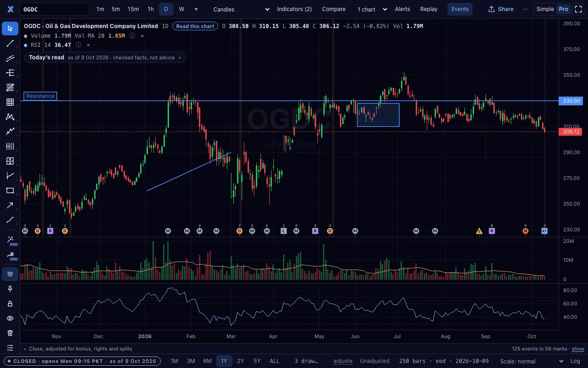Open the object list panel icon
The width and height of the screenshot is (588, 368).
pos(10,348)
